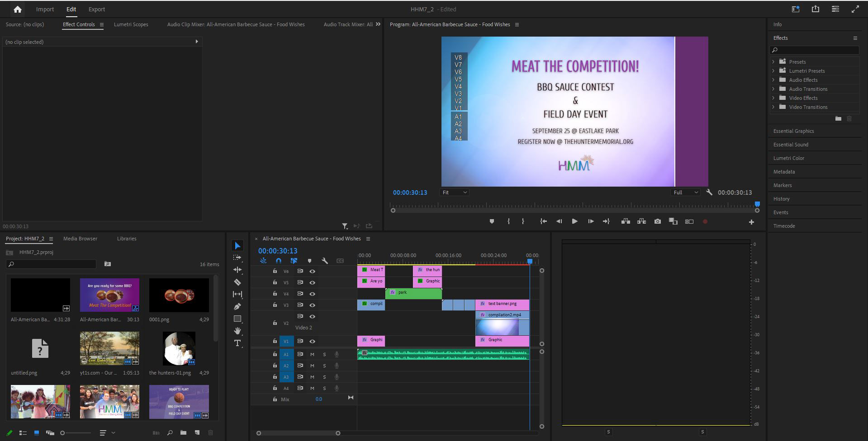Play the sequence in Program Monitor
868x441 pixels.
coord(574,221)
